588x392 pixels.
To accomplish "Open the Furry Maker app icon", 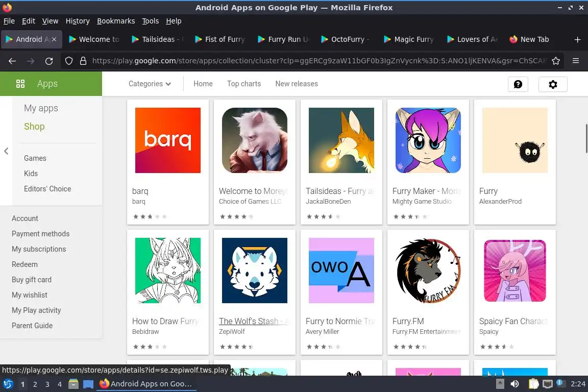I will (428, 140).
